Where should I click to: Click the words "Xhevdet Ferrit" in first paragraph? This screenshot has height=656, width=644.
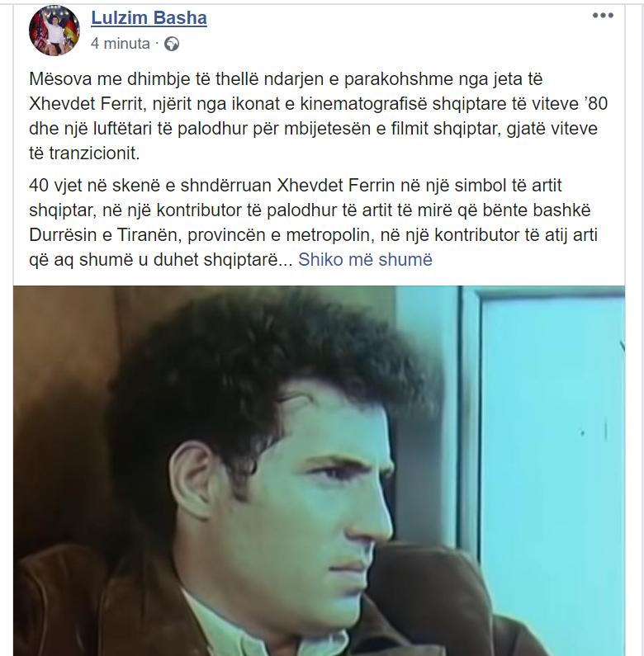(88, 103)
